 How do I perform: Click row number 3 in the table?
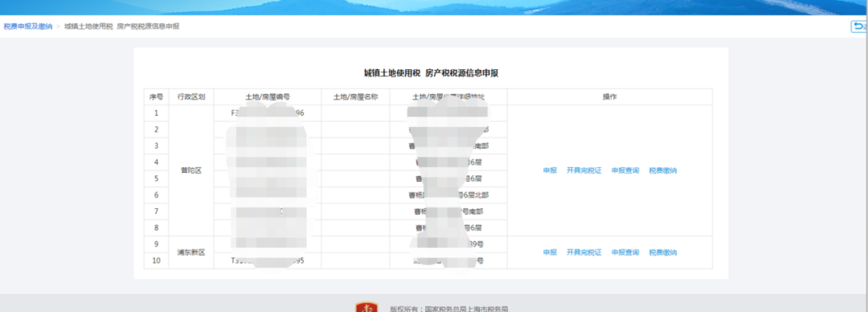(x=156, y=146)
